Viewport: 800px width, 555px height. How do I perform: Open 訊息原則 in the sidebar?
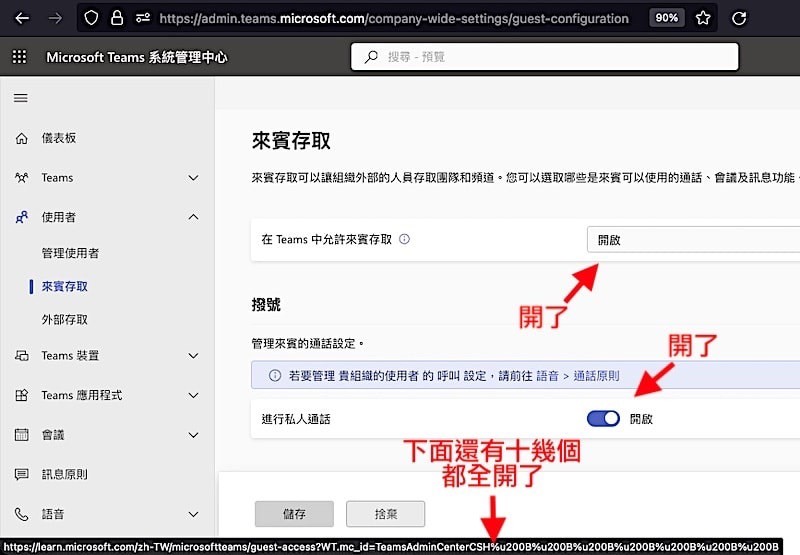point(64,474)
